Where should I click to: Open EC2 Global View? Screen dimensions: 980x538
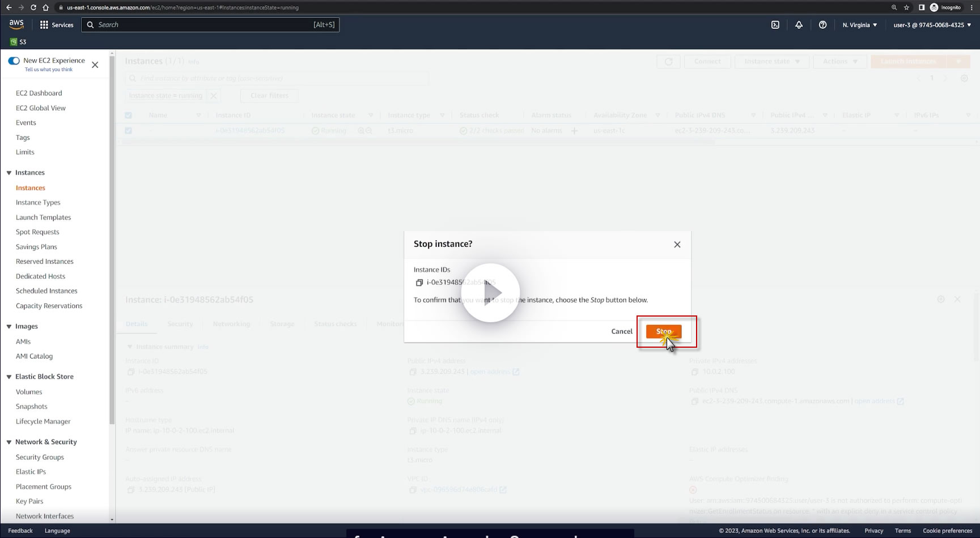[41, 108]
